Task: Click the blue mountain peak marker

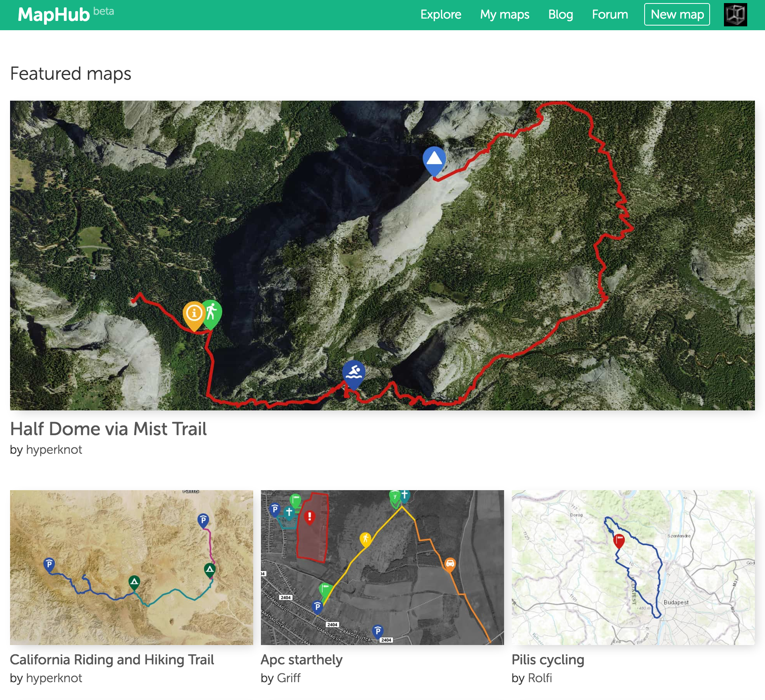Action: (x=434, y=159)
